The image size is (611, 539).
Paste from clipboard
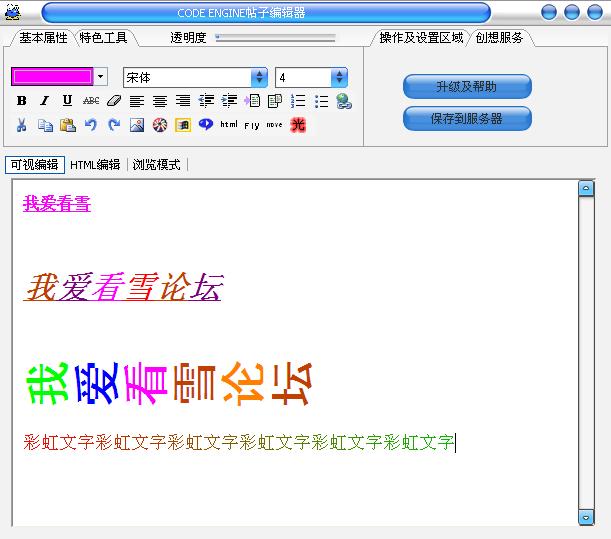pos(68,125)
